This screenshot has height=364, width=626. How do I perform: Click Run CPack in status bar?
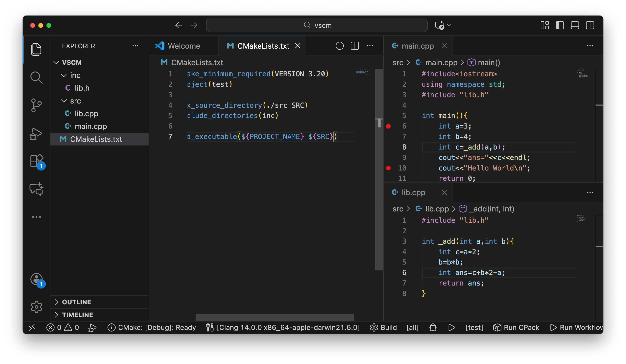tap(516, 327)
